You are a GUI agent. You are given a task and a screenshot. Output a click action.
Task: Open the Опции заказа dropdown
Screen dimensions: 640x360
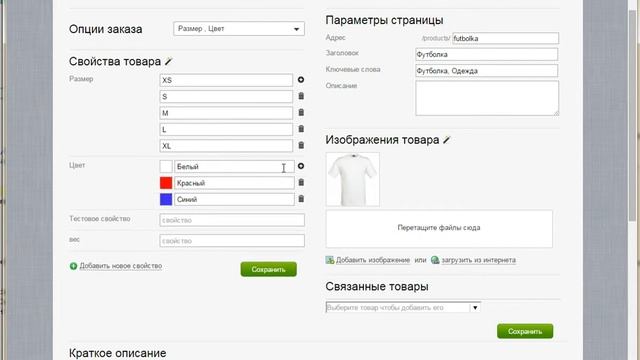tap(239, 29)
